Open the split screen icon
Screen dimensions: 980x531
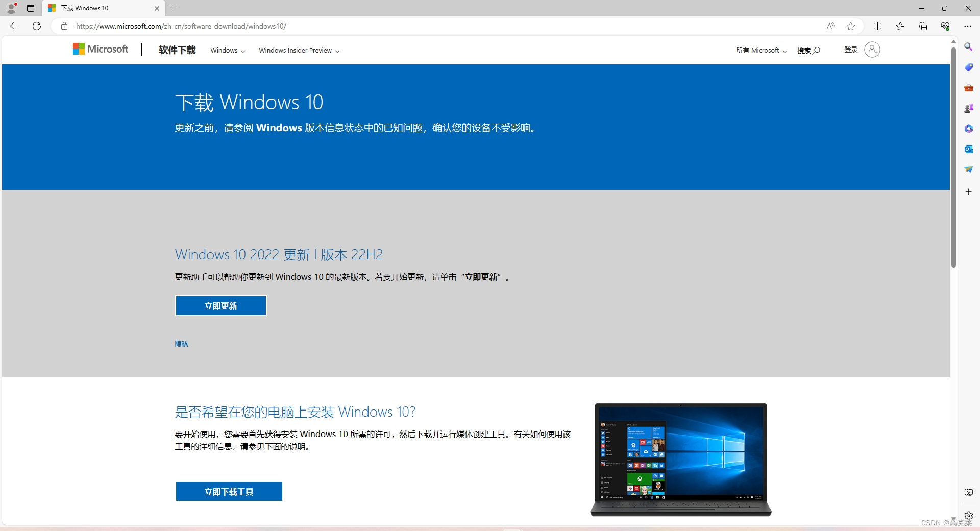(878, 26)
